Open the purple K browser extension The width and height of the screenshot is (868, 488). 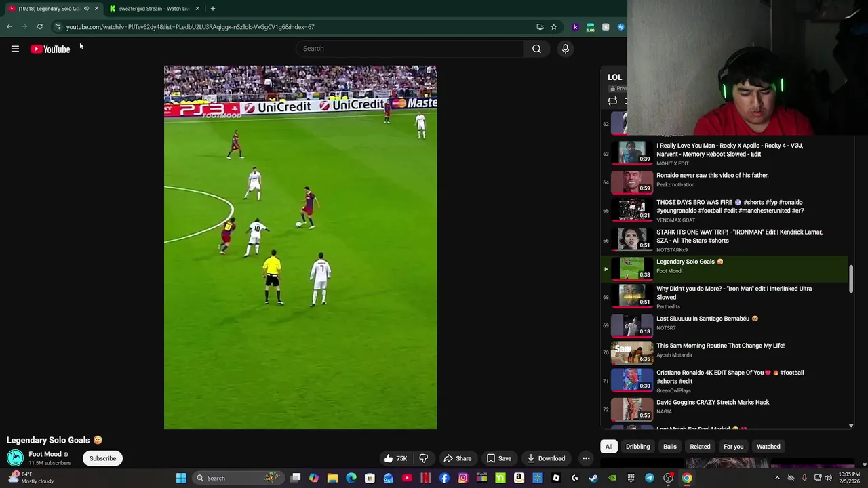point(575,27)
